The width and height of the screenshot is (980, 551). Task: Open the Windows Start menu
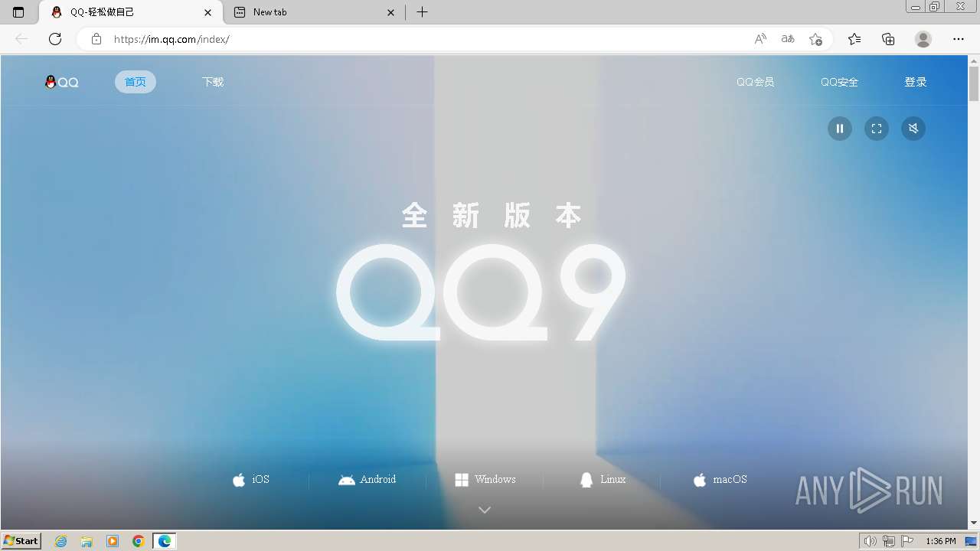(21, 541)
